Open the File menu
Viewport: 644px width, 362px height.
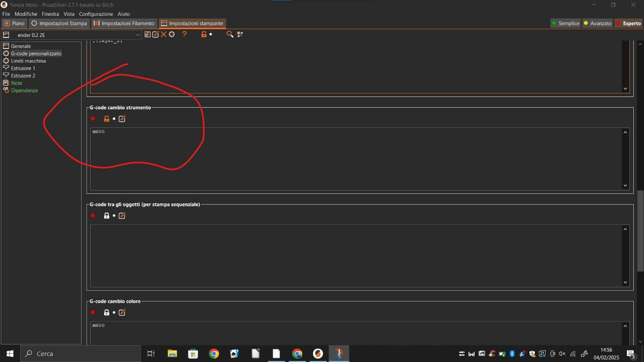coord(6,14)
